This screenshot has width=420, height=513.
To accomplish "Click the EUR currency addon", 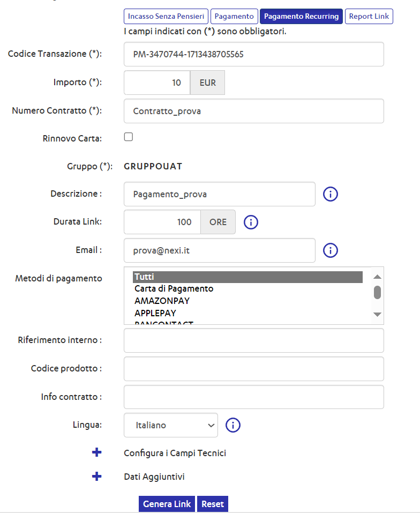I will [207, 83].
